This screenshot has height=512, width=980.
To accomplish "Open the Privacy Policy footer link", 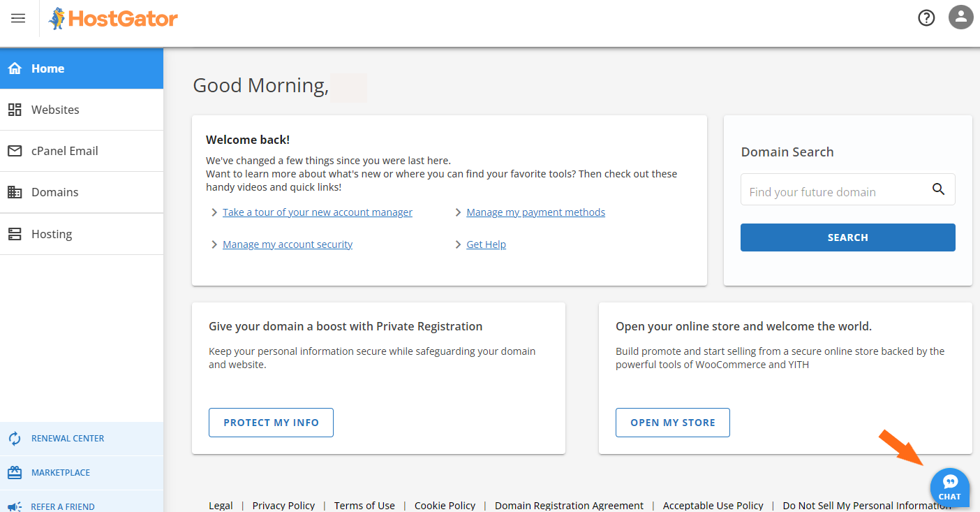I will 283,505.
